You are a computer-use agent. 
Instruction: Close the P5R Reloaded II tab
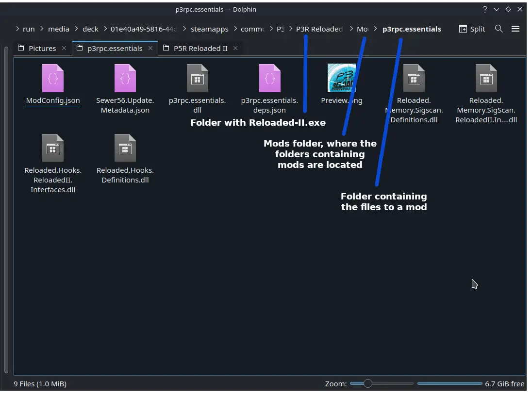point(235,48)
